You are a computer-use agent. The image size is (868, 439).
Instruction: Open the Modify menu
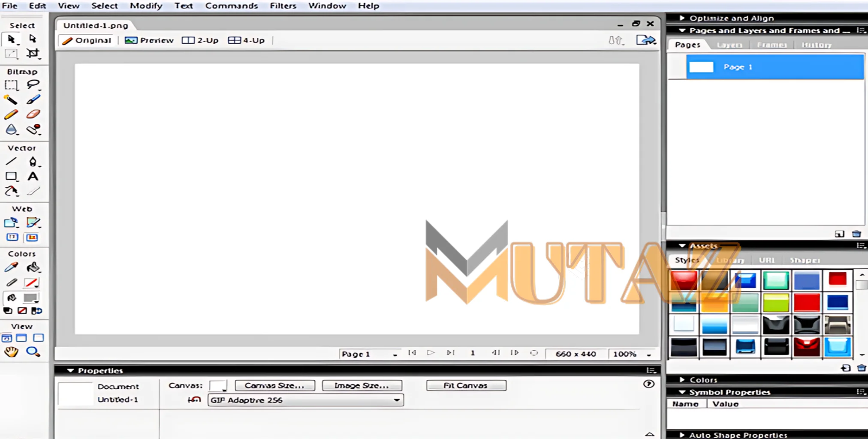(146, 6)
